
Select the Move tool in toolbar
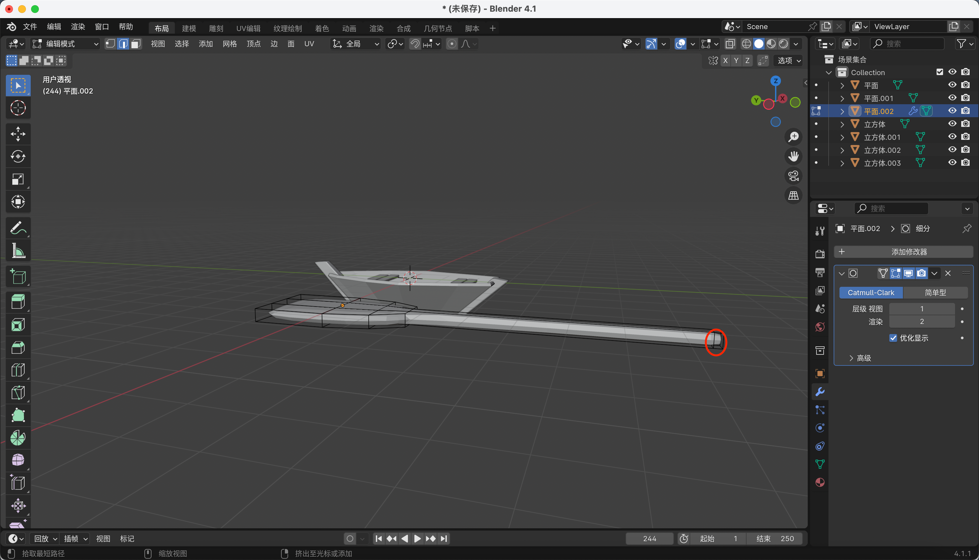pyautogui.click(x=18, y=134)
